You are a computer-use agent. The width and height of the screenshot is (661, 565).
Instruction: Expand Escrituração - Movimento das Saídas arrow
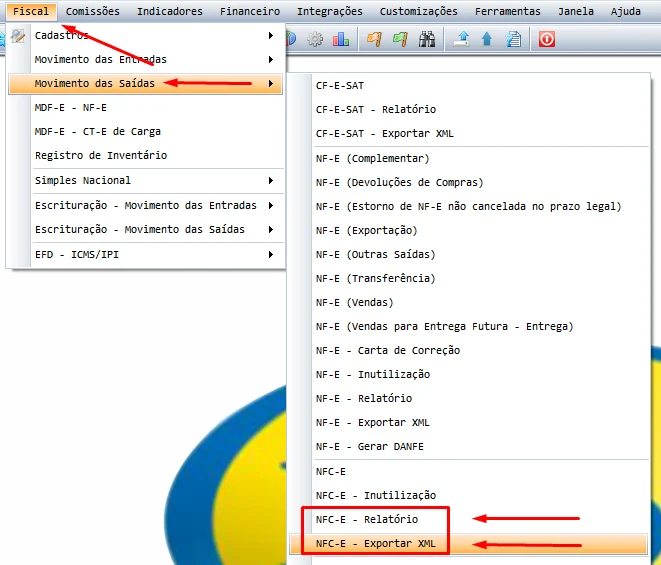point(271,229)
